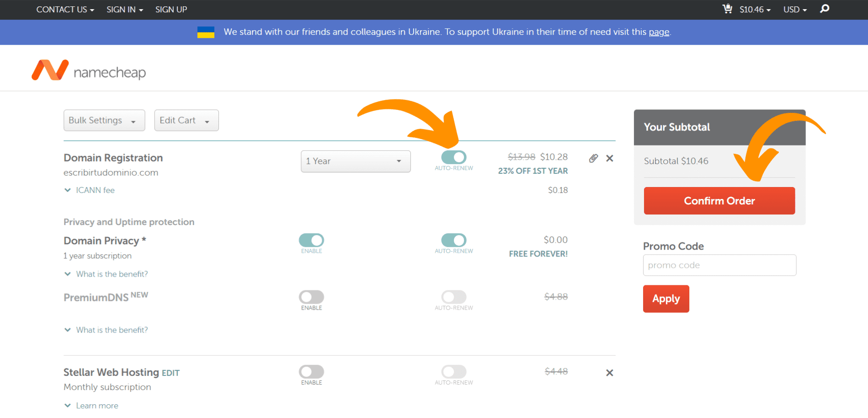
Task: Open the Contact Us menu
Action: tap(65, 10)
